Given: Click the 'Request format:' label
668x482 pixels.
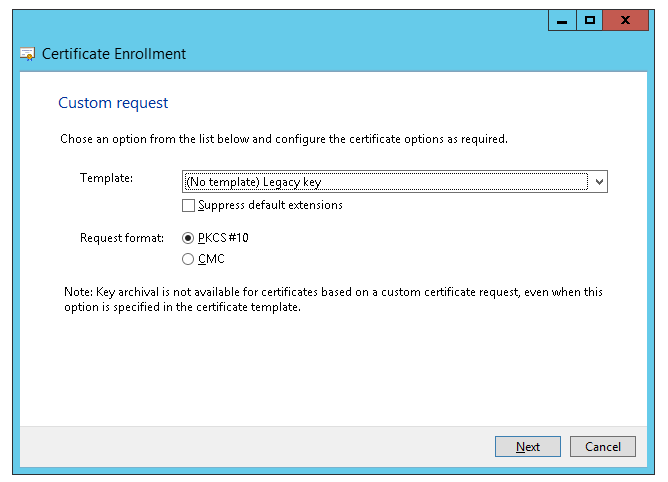Looking at the screenshot, I should 121,238.
